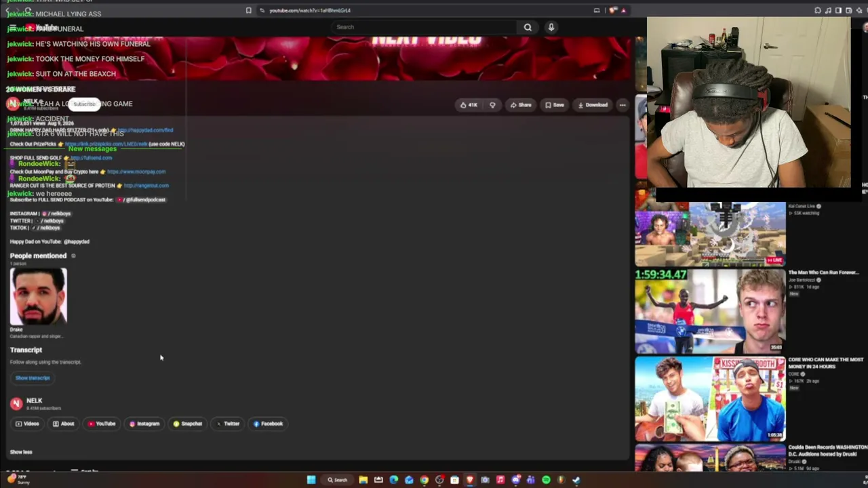The image size is (868, 488).
Task: Open Spotify from the taskbar
Action: click(546, 480)
